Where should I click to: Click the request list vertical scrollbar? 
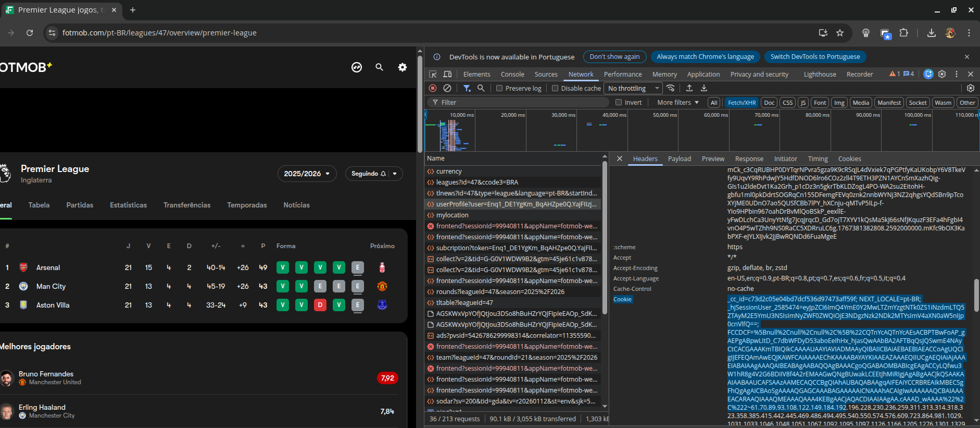[x=605, y=237]
